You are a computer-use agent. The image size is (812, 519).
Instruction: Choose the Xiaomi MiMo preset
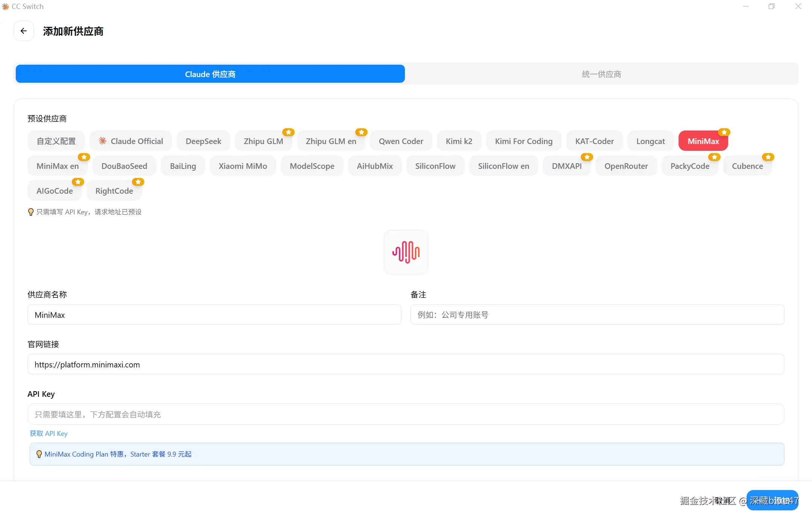(x=243, y=166)
